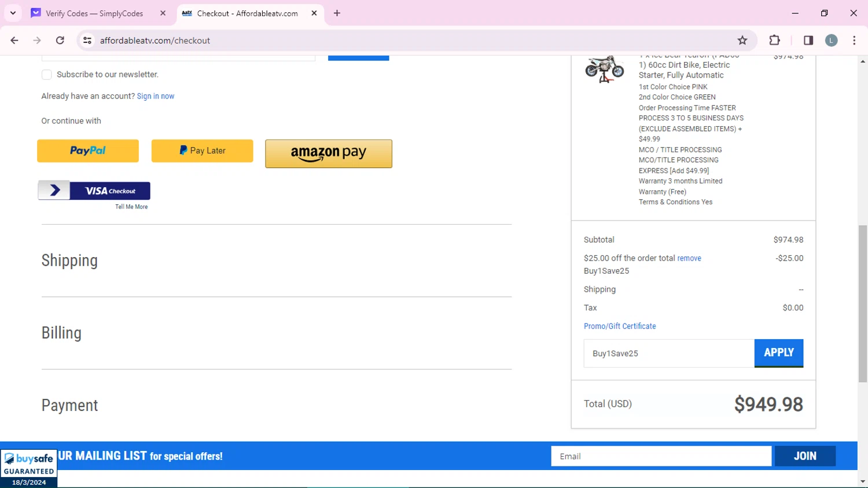
Task: Open the buySAFE Guaranteed badge
Action: (x=29, y=468)
